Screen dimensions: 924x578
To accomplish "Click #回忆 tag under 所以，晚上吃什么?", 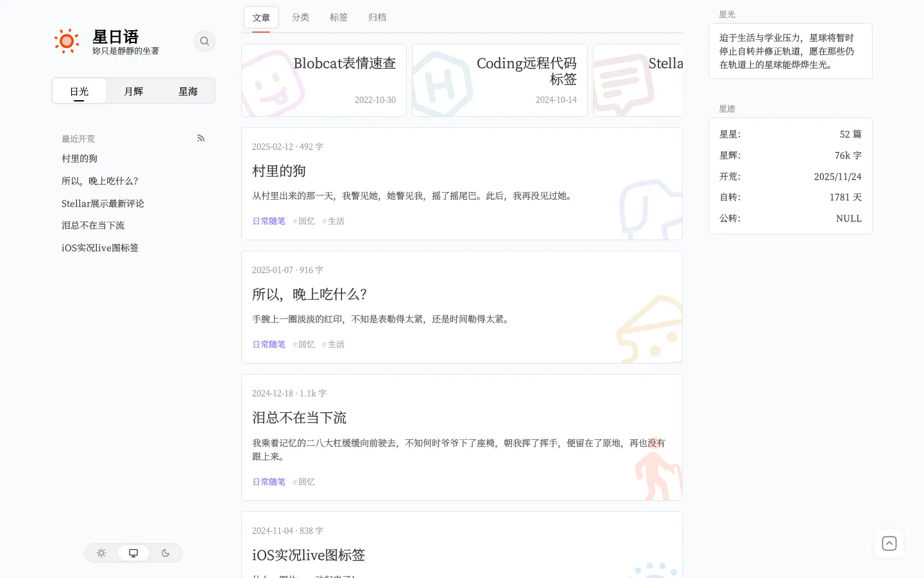I will coord(304,344).
